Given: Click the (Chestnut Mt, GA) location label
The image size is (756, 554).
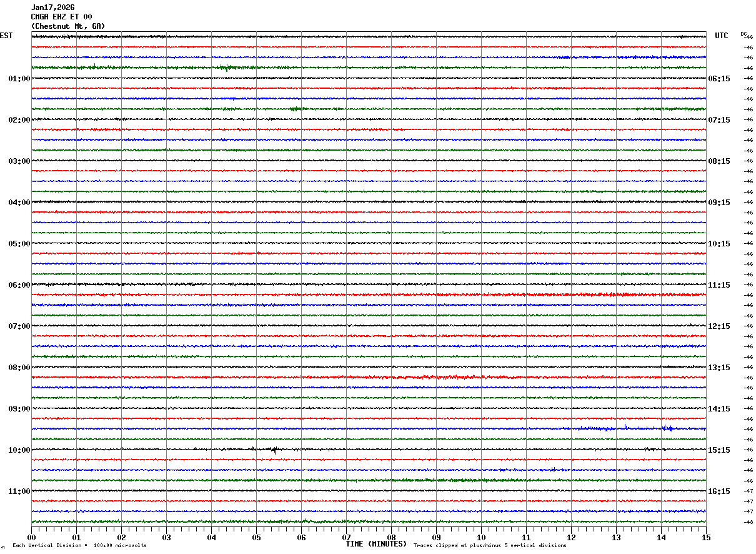Looking at the screenshot, I should point(68,26).
